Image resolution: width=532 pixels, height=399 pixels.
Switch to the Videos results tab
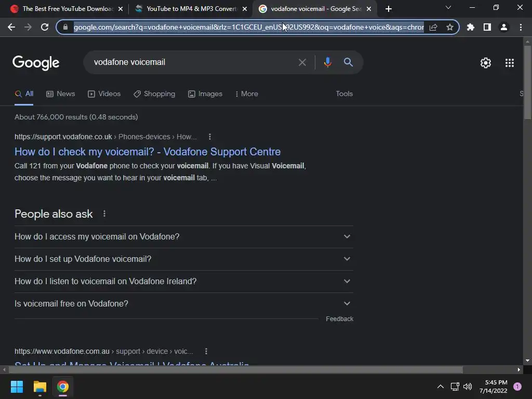coord(104,94)
